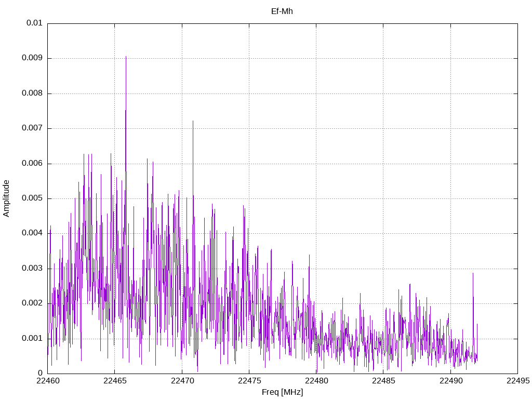Click the peak tip just above 0.007
The height and width of the screenshot is (399, 532).
click(193, 121)
